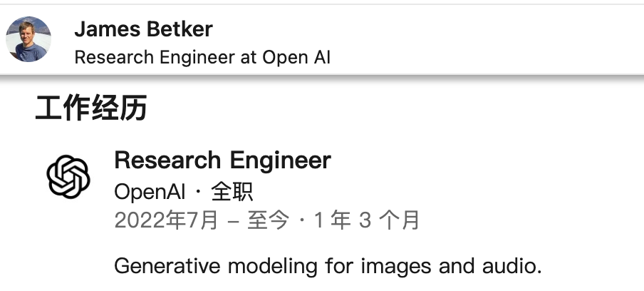
Task: Click the 全职 employment type label
Action: (x=232, y=192)
